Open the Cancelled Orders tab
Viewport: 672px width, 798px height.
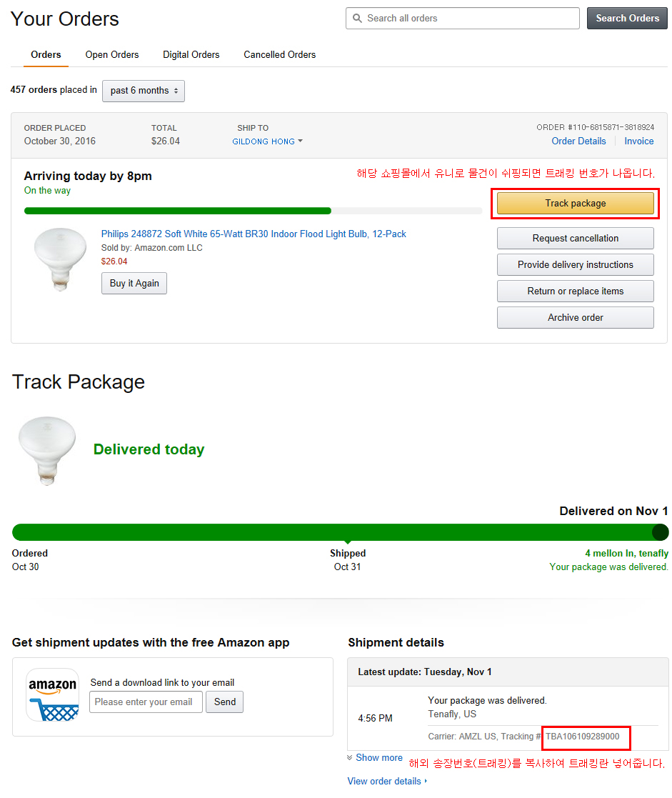[x=280, y=54]
